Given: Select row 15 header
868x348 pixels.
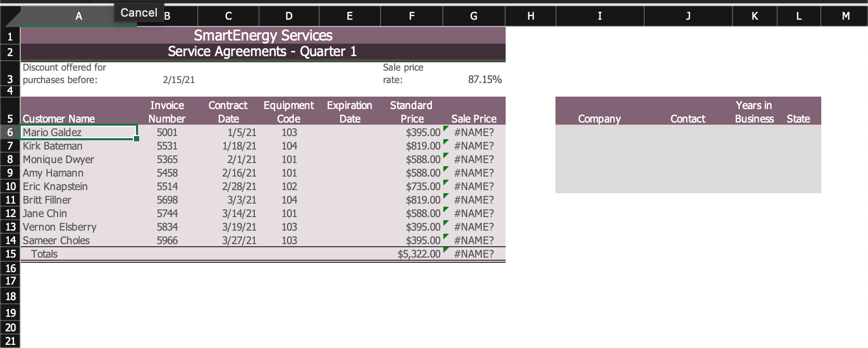Looking at the screenshot, I should (x=10, y=254).
